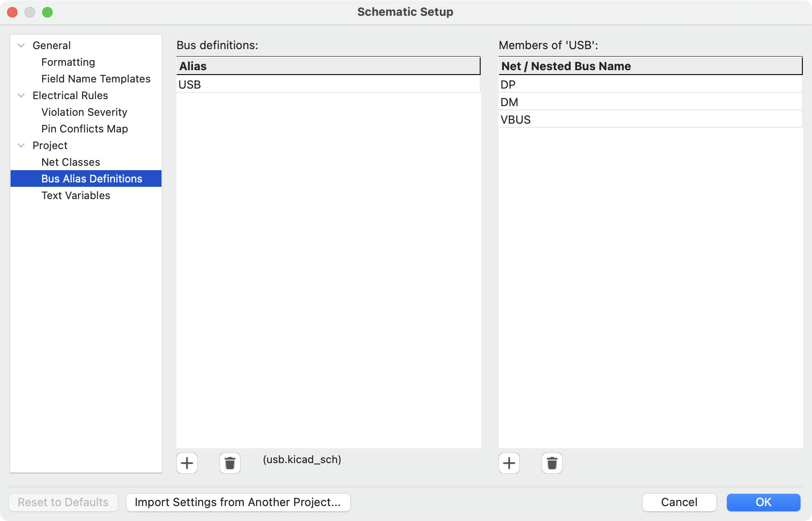Open the Net Classes settings
Screen dimensions: 812x521
[71, 162]
